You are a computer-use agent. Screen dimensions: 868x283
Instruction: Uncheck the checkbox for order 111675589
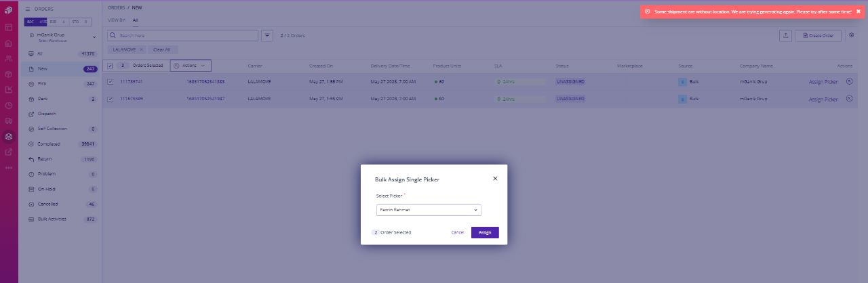[x=111, y=99]
